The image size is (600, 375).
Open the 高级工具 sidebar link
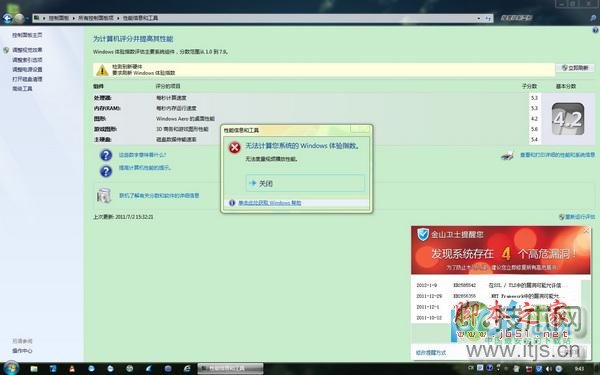pyautogui.click(x=22, y=88)
